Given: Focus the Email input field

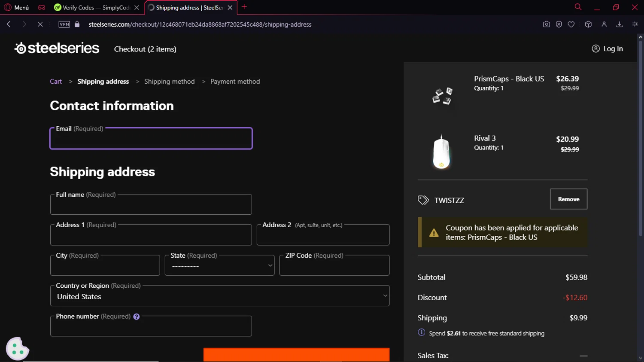Looking at the screenshot, I should coord(151,138).
